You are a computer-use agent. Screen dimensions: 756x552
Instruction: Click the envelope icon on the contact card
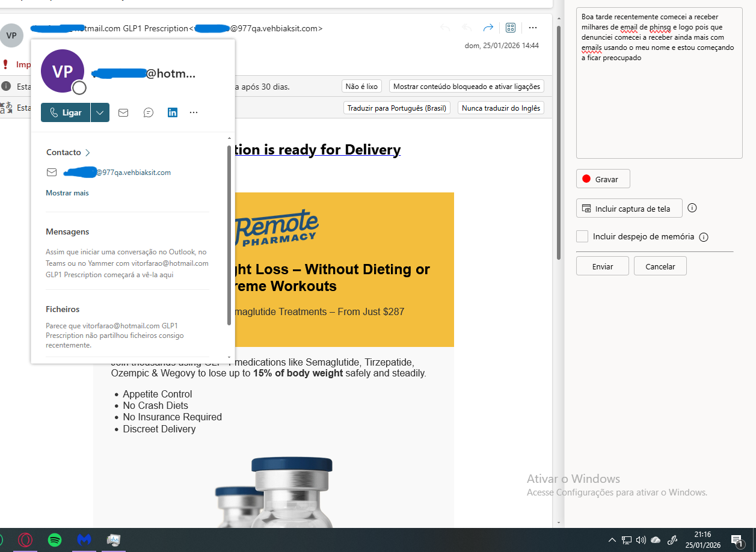click(123, 112)
